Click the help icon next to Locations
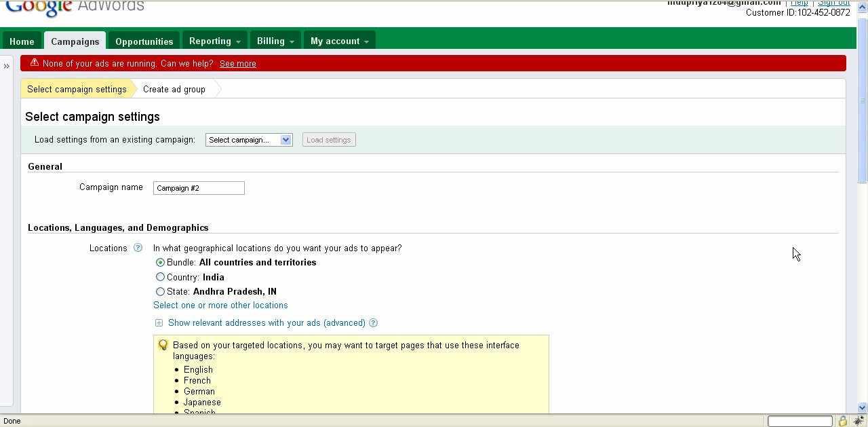 pyautogui.click(x=138, y=248)
